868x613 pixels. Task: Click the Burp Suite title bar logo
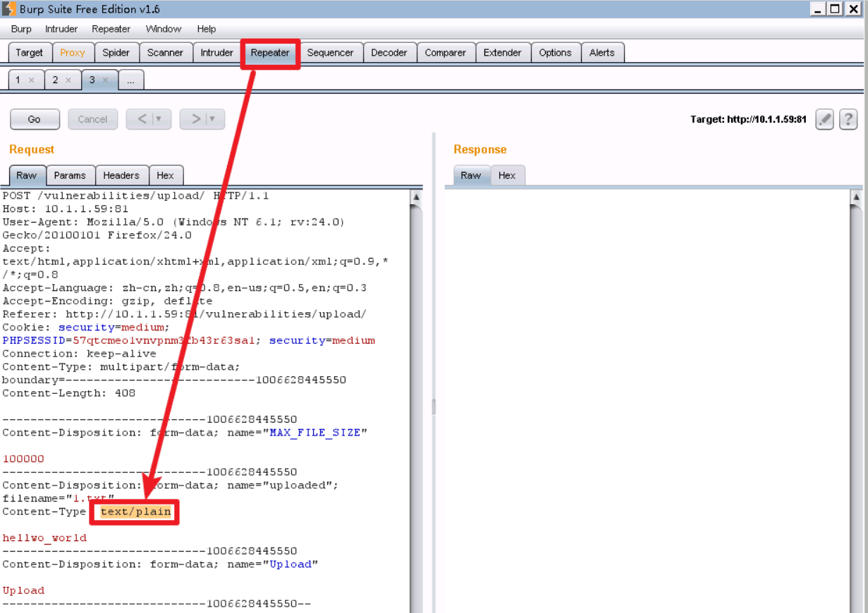pyautogui.click(x=9, y=9)
